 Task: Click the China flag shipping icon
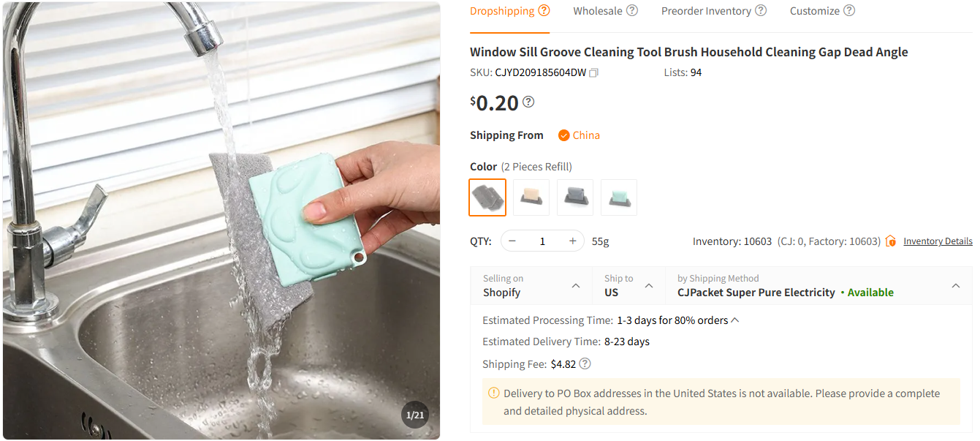pyautogui.click(x=564, y=135)
